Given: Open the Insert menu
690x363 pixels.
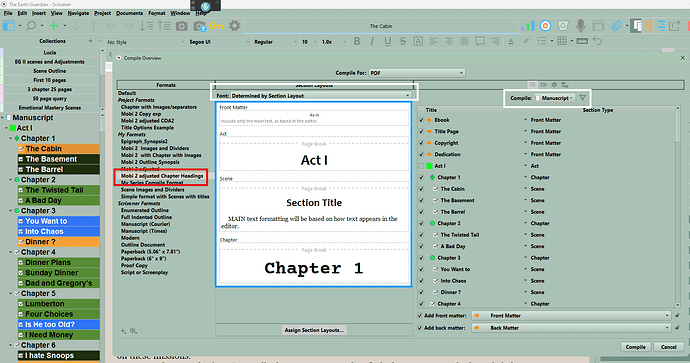Looking at the screenshot, I should click(38, 13).
